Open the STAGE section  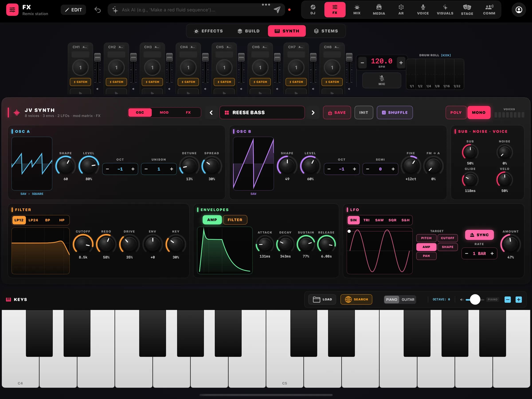467,10
